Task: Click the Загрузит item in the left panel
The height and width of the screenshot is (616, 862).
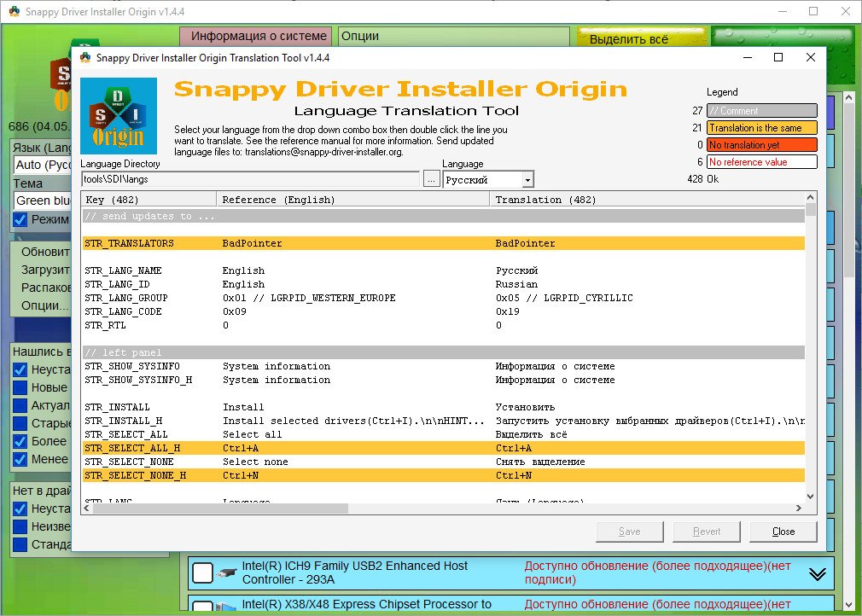Action: click(x=45, y=270)
